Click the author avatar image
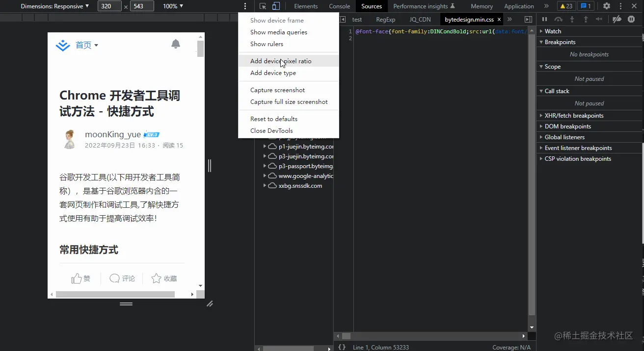The height and width of the screenshot is (351, 644). click(x=69, y=140)
